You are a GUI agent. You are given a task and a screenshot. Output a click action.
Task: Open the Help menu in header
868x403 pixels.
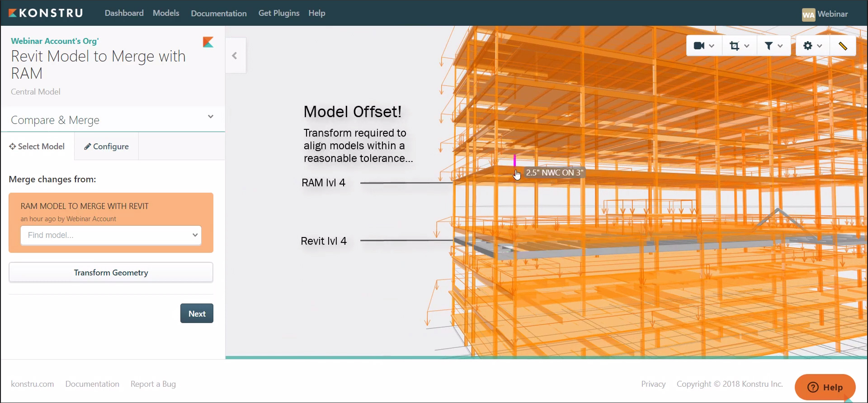[317, 13]
